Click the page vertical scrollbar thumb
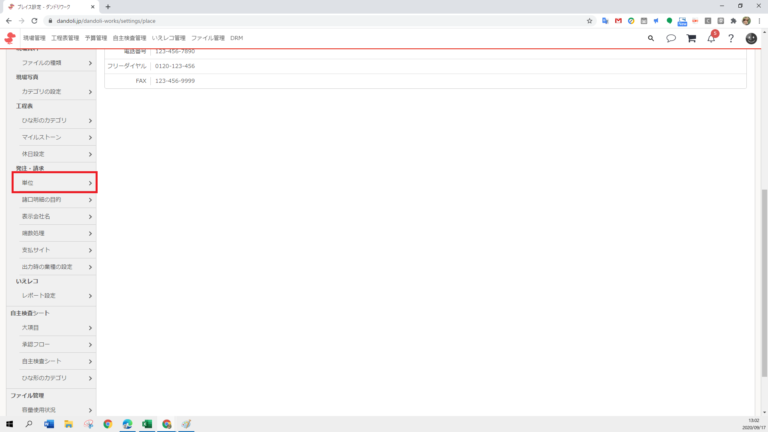768x432 pixels. coord(764,283)
